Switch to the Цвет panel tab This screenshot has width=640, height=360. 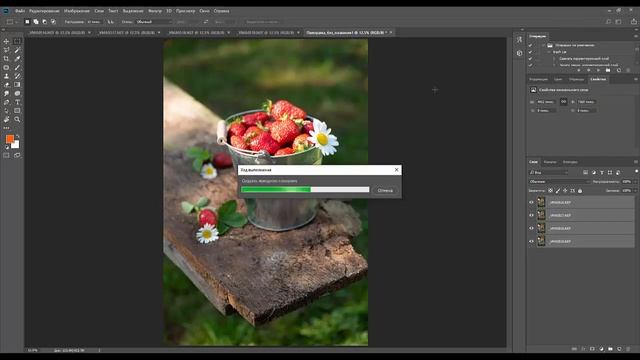[558, 79]
